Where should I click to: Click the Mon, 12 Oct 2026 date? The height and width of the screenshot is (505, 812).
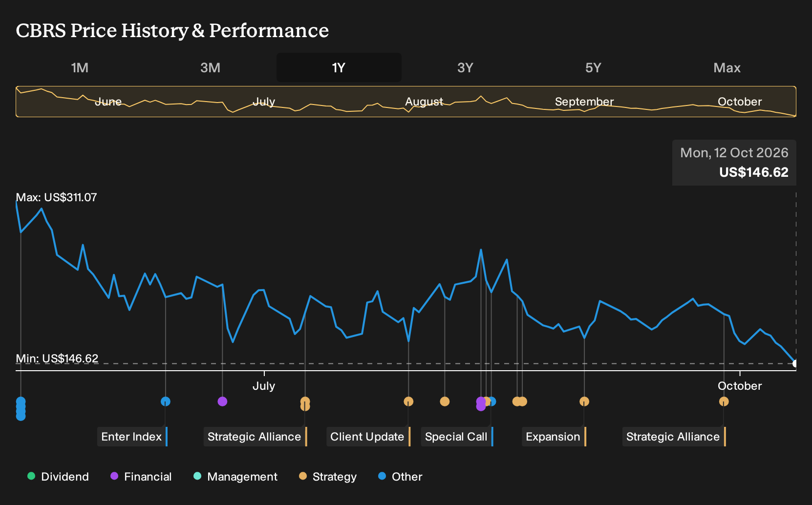(x=734, y=153)
